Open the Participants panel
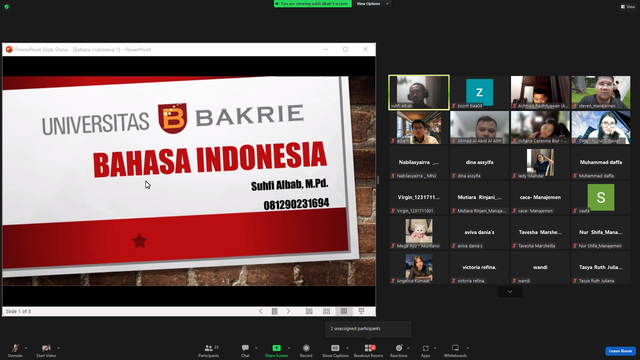The image size is (640, 360). (x=209, y=350)
